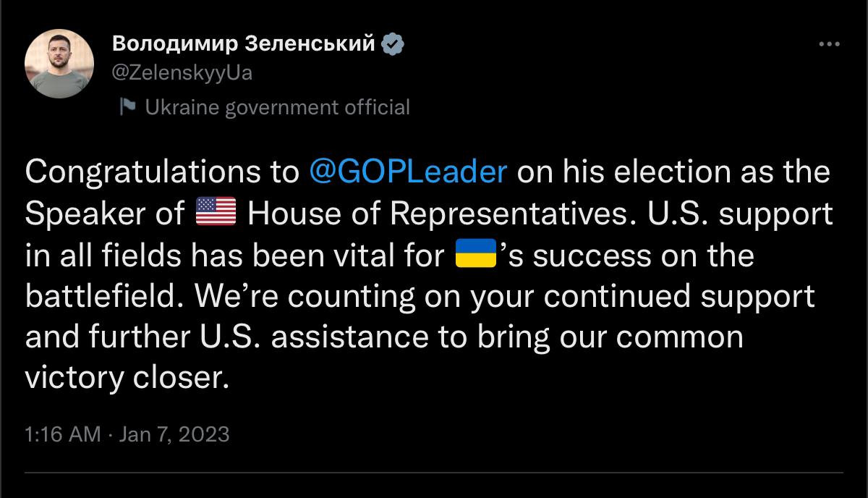Viewport: 868px width, 498px height.
Task: Click the blue verified checkmark badge
Action: coord(393,44)
